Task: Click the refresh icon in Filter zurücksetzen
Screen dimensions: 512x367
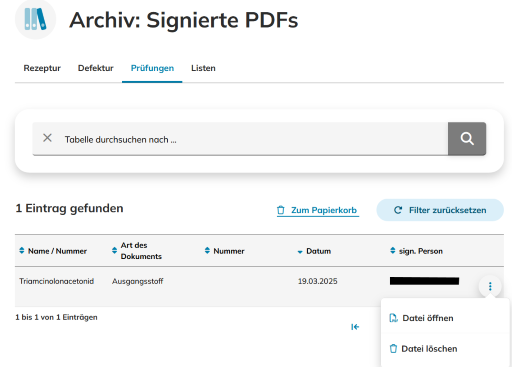Action: pos(398,210)
